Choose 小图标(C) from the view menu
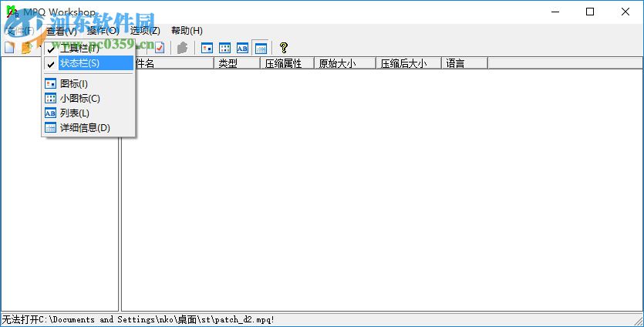The image size is (644, 327). (x=88, y=99)
